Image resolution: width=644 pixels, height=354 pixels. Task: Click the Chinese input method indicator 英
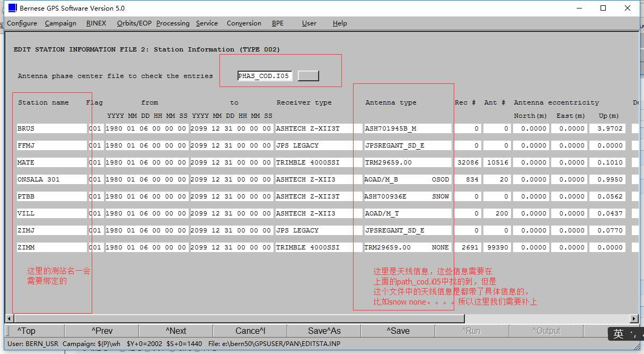pyautogui.click(x=619, y=334)
